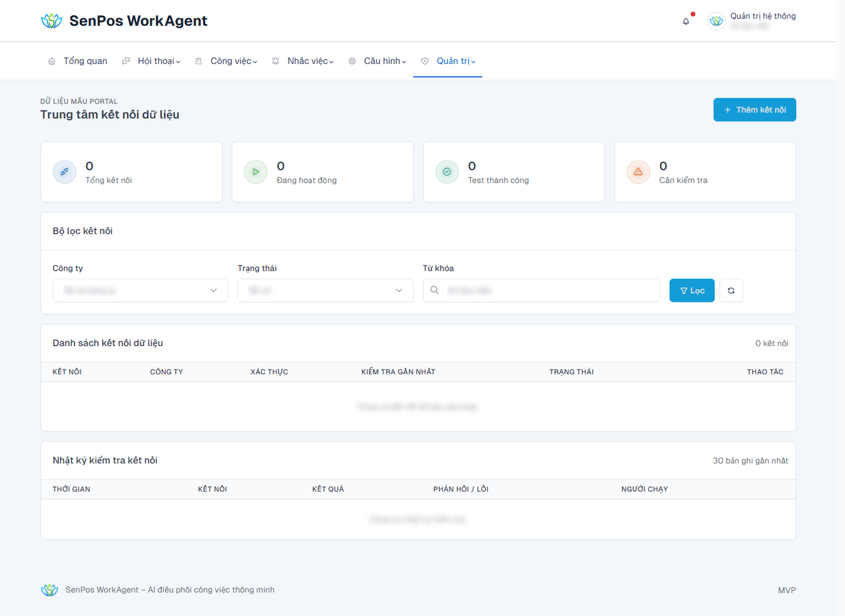Click the Lọc filter button
The image size is (845, 616).
692,291
